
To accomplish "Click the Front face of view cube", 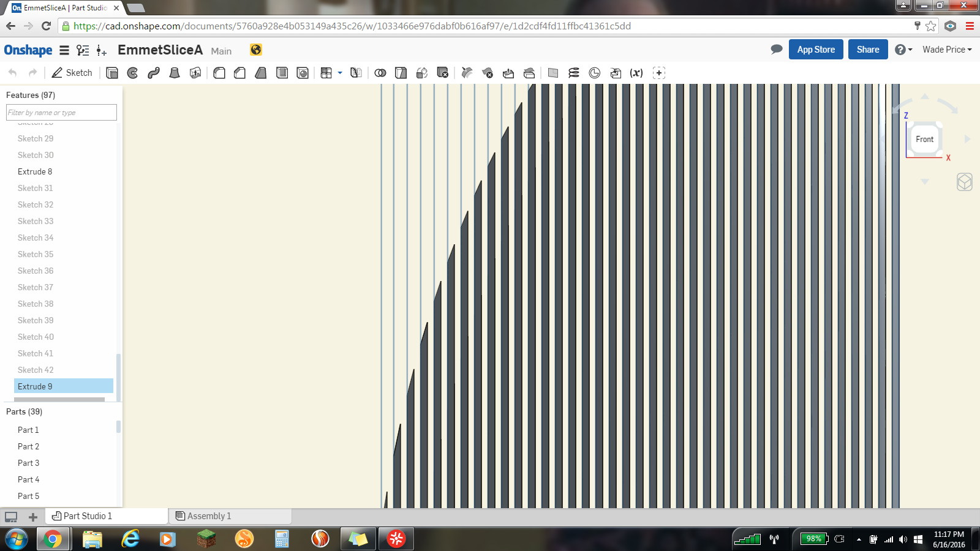I will pyautogui.click(x=925, y=139).
